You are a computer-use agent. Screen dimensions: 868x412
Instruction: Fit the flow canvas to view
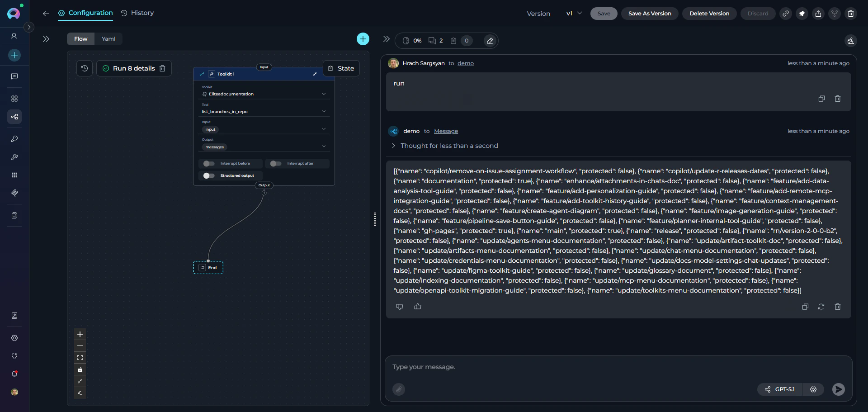point(80,358)
